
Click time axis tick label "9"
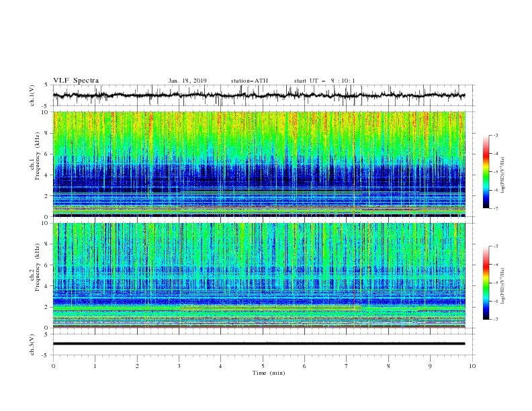pos(430,366)
